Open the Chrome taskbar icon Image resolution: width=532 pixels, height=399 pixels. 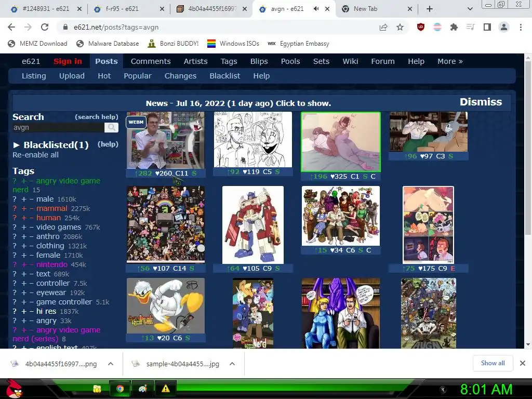coord(120,389)
